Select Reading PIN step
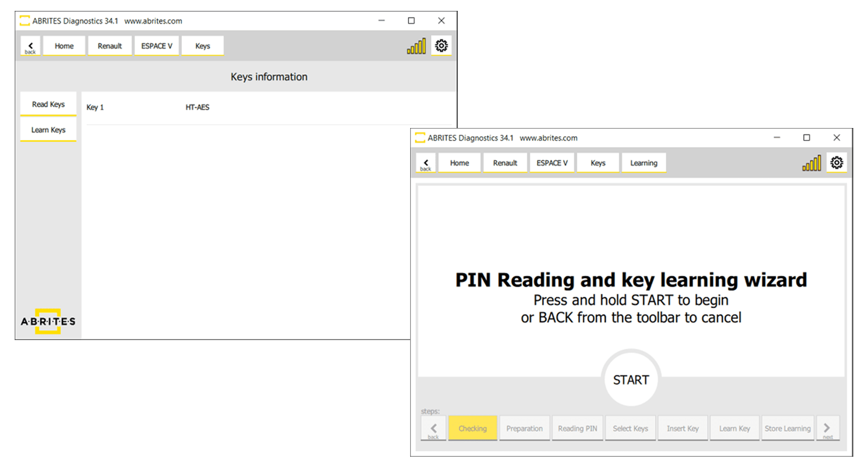The height and width of the screenshot is (467, 868). point(578,428)
